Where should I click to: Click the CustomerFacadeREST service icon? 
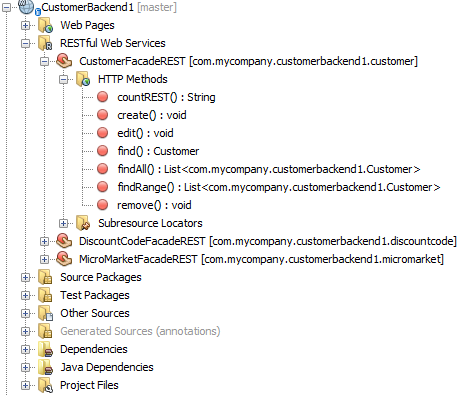coord(64,61)
